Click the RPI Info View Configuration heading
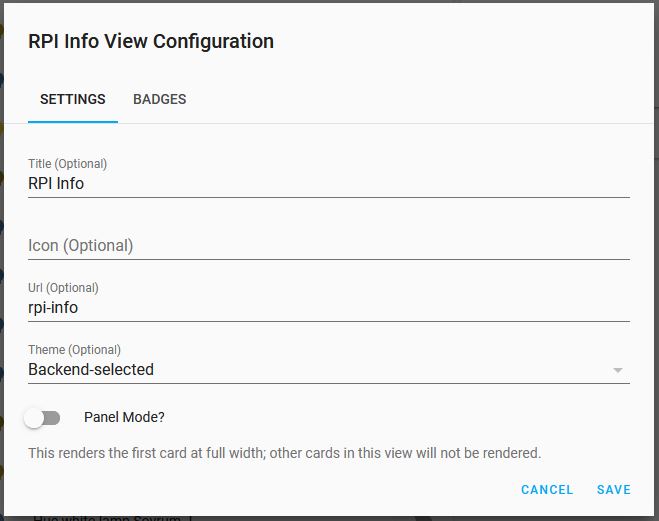The width and height of the screenshot is (659, 521). point(151,41)
